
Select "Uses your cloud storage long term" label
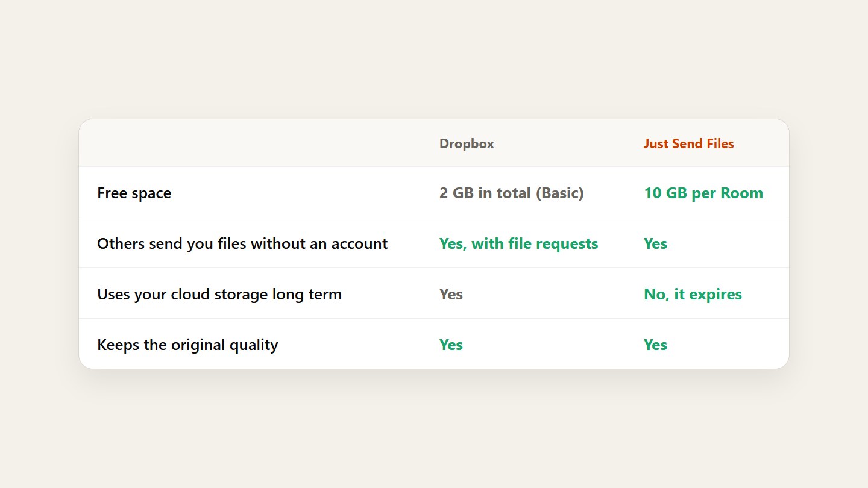(x=219, y=295)
